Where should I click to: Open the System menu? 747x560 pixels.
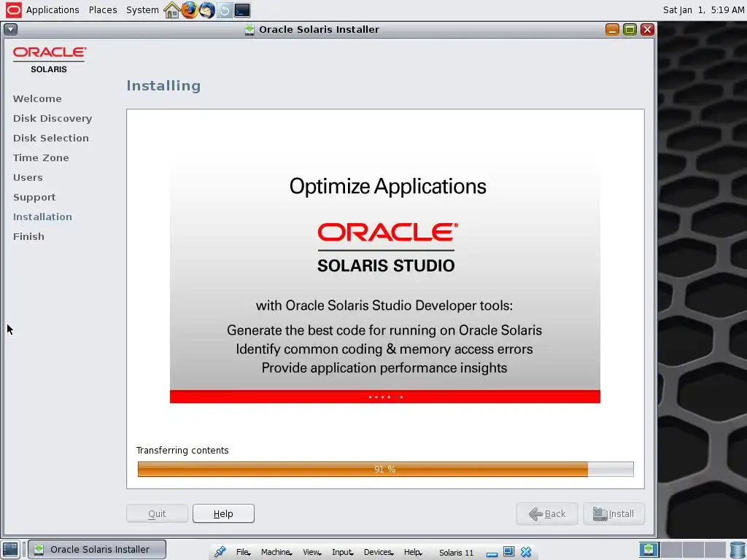click(x=142, y=10)
